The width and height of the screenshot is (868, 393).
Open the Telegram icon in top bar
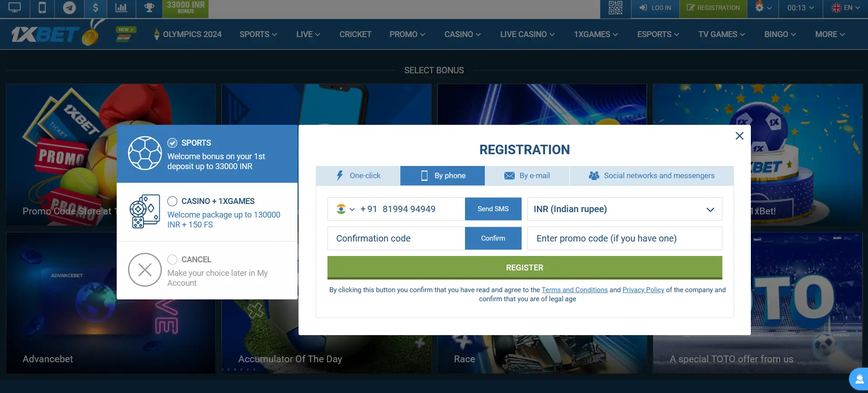(x=69, y=8)
